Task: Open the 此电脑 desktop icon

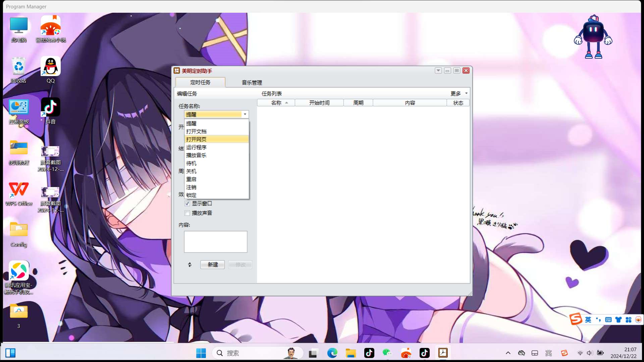Action: 19,29
